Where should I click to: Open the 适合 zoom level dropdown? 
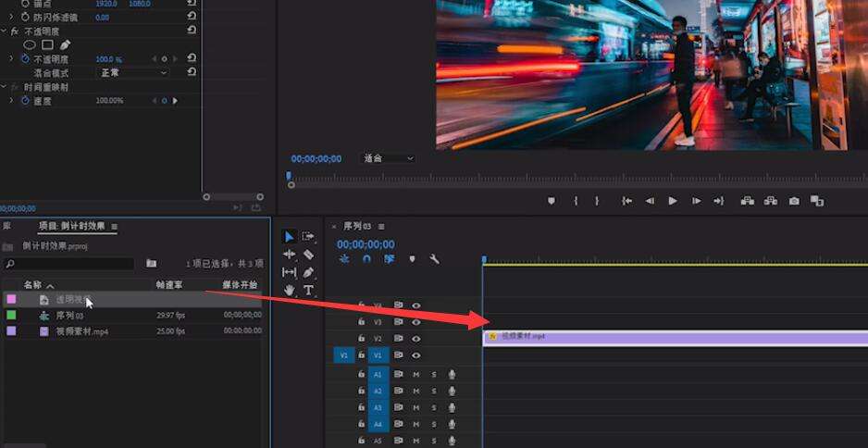coord(388,158)
